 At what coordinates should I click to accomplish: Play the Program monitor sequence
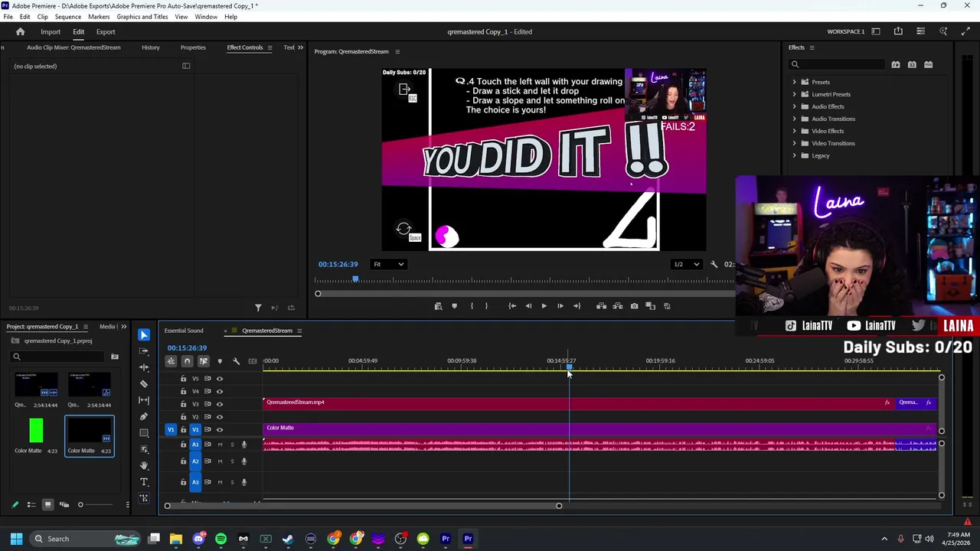tap(544, 306)
